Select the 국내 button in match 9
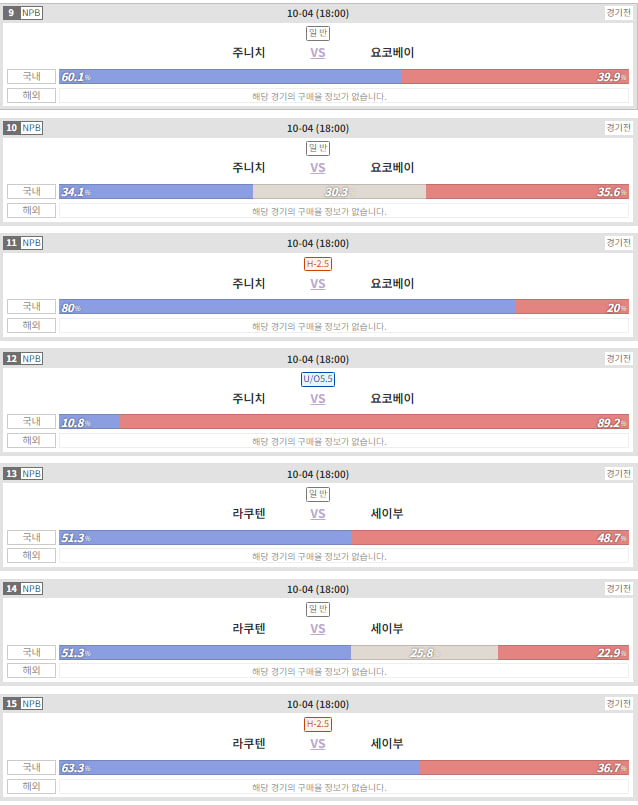The image size is (638, 805). [x=31, y=76]
